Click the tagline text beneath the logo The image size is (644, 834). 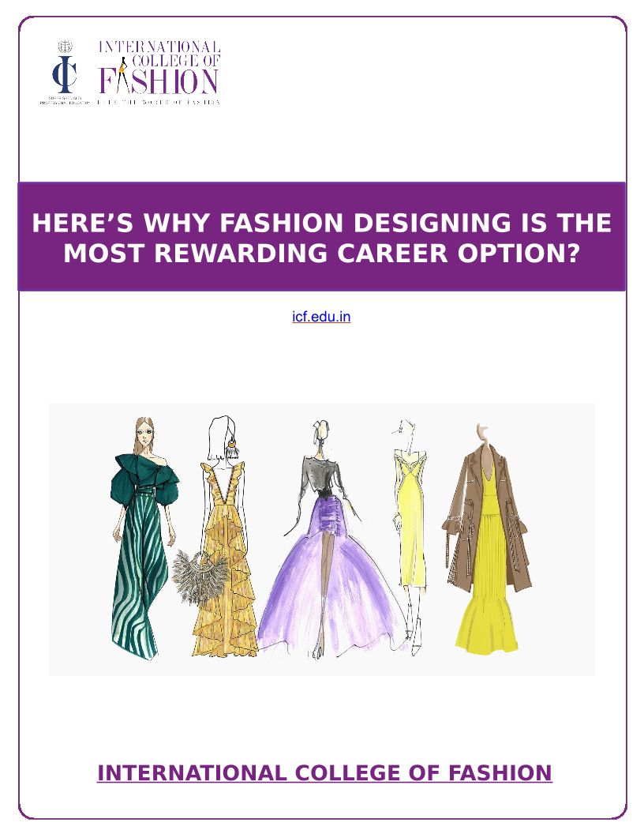(x=159, y=101)
